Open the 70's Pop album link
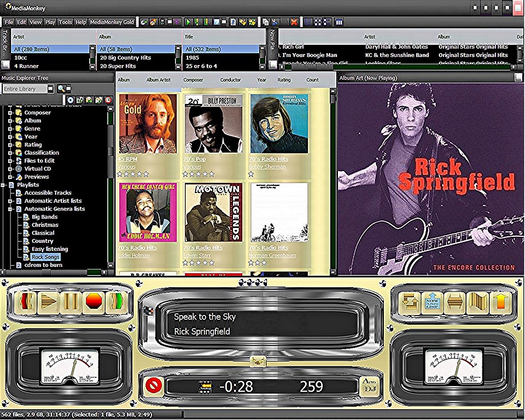This screenshot has width=525, height=420. click(x=195, y=159)
